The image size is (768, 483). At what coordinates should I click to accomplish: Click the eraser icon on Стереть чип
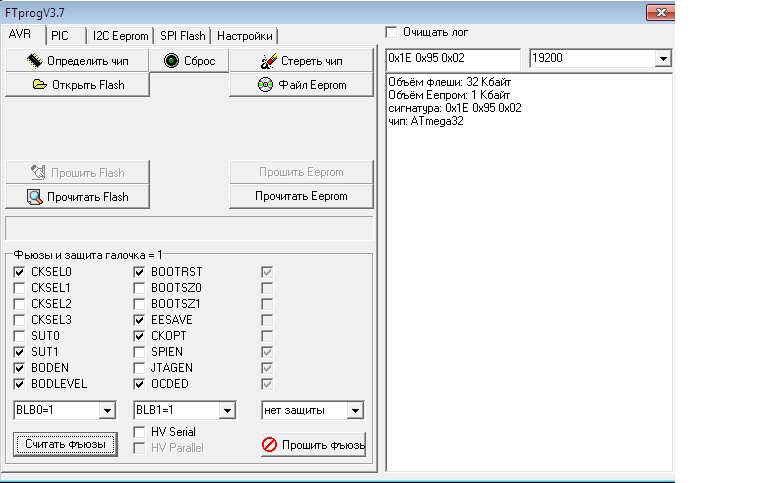pyautogui.click(x=267, y=61)
